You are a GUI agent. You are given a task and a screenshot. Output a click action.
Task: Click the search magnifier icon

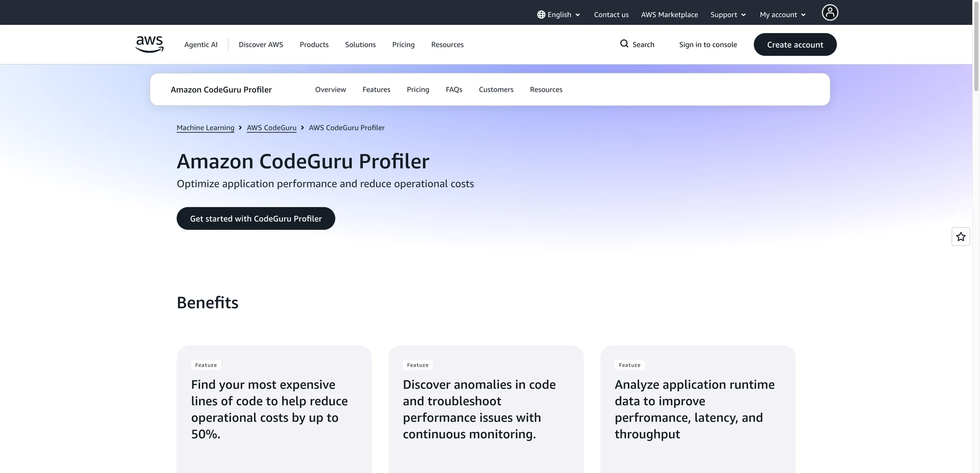624,44
